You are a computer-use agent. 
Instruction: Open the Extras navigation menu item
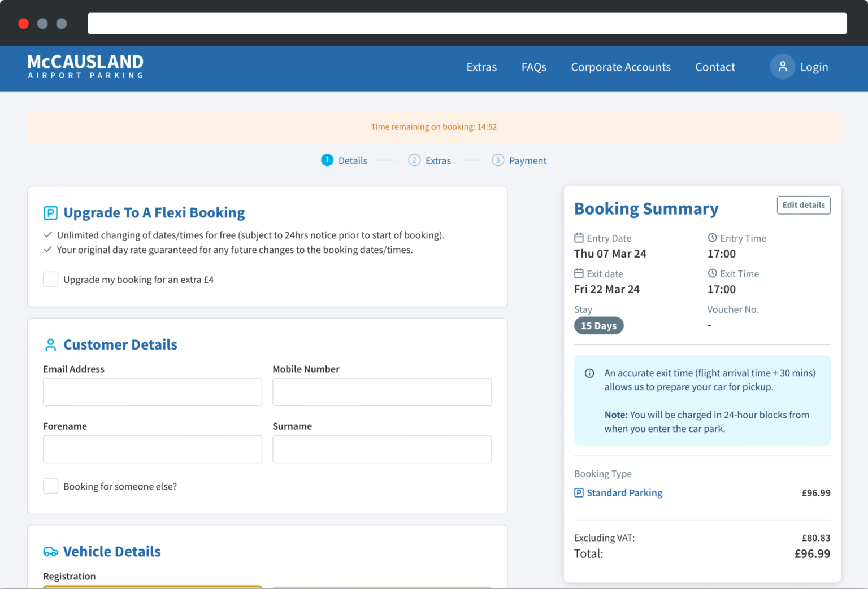tap(481, 67)
